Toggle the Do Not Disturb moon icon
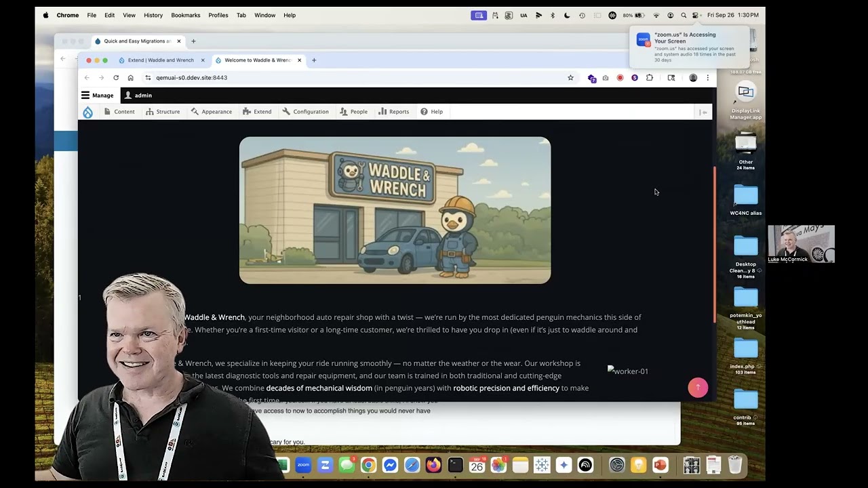 (x=567, y=15)
